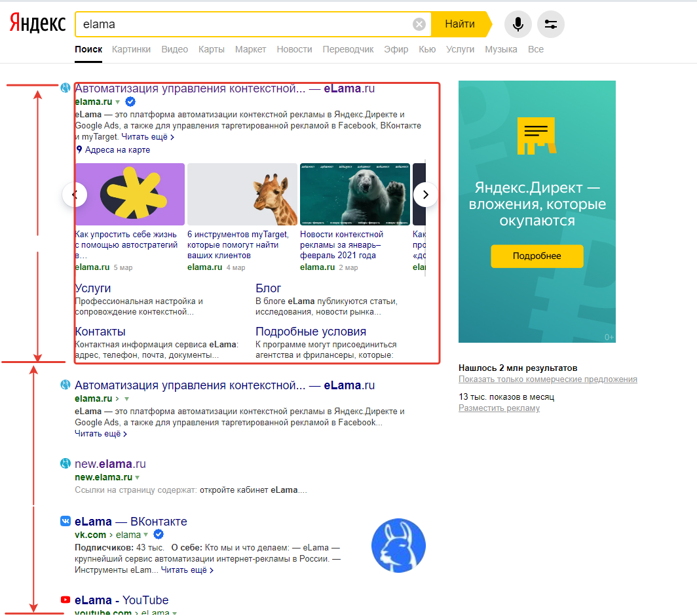
Task: Switch to the Картинки tab
Action: point(131,49)
